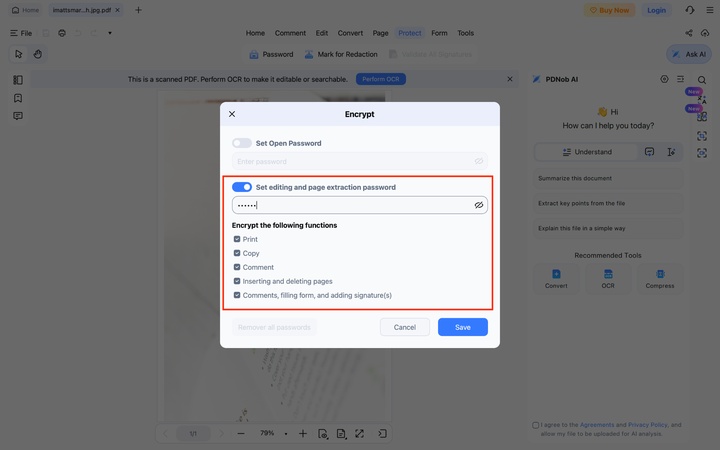The height and width of the screenshot is (450, 720).
Task: Open the bookmarks panel icon in left sidebar
Action: pyautogui.click(x=18, y=98)
